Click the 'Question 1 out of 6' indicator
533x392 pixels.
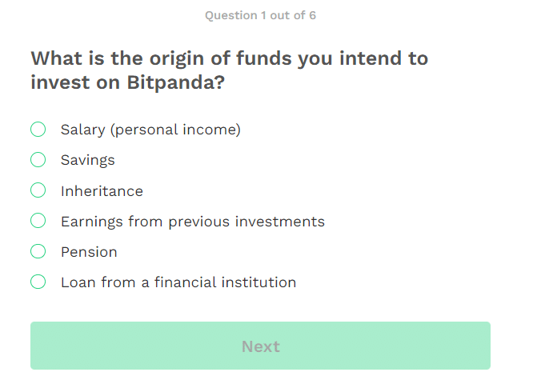coord(260,15)
